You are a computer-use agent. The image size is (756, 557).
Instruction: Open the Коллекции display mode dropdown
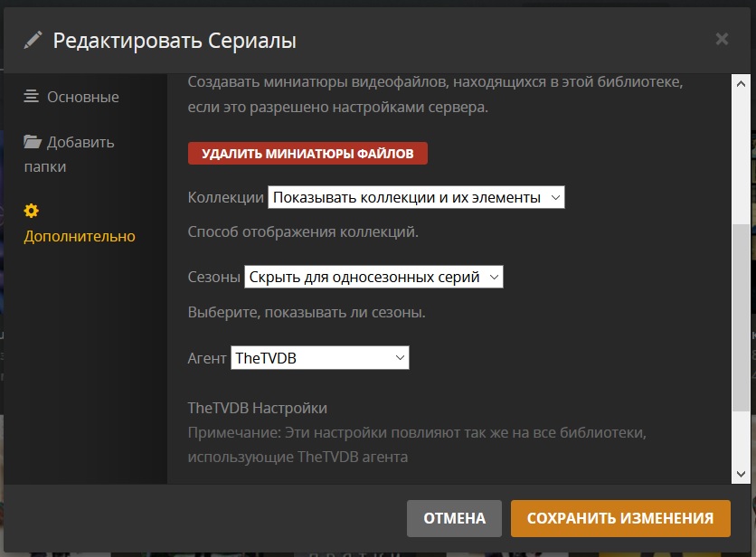(x=416, y=197)
